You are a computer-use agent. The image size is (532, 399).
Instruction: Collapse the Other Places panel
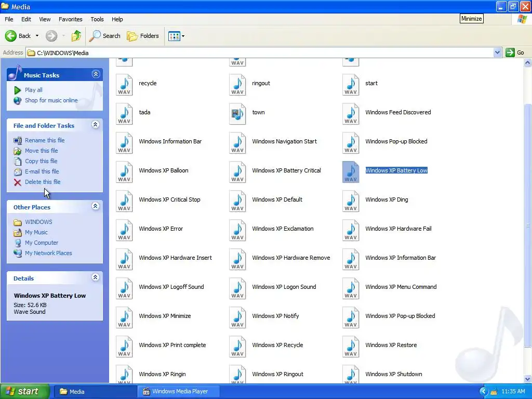tap(96, 206)
